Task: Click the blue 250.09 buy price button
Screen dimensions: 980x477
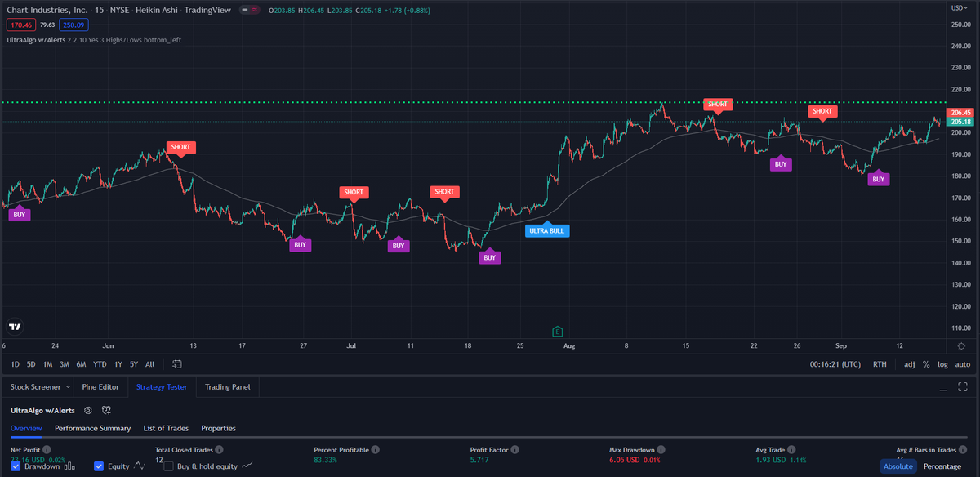Action: coord(72,25)
